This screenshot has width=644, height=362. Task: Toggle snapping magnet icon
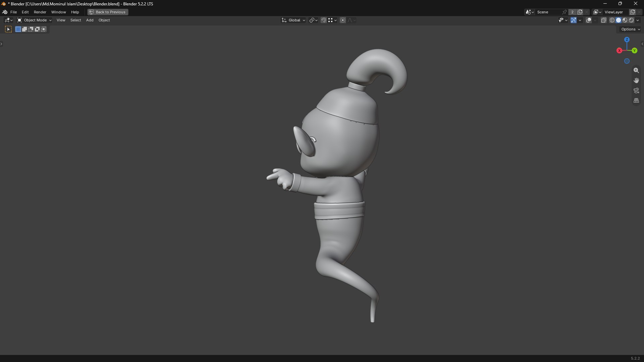click(x=324, y=20)
